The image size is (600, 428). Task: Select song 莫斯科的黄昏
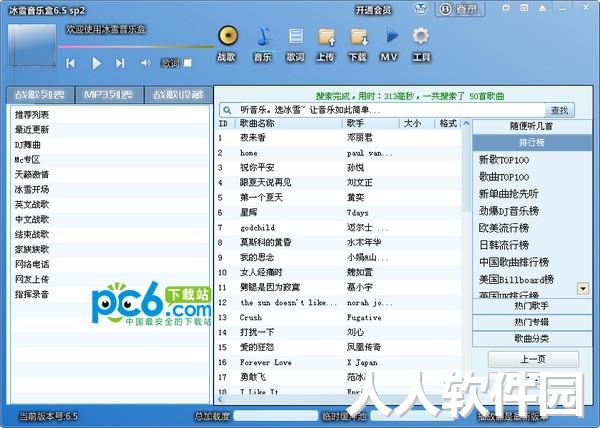(x=339, y=242)
